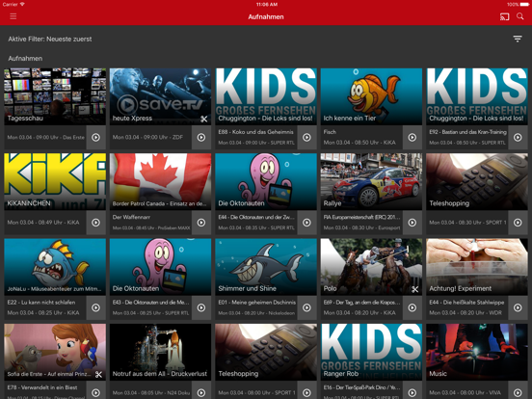Open the filter sort icon
The width and height of the screenshot is (532, 399).
[518, 39]
